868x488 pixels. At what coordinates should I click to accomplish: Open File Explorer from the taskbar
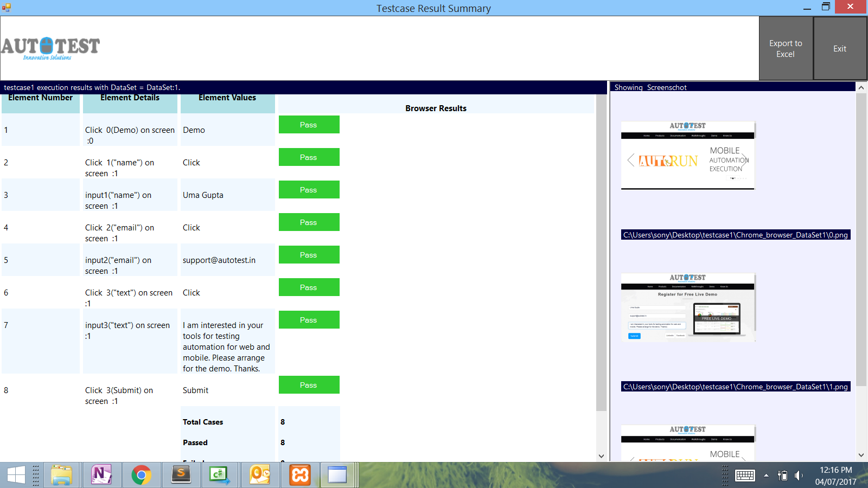[61, 476]
